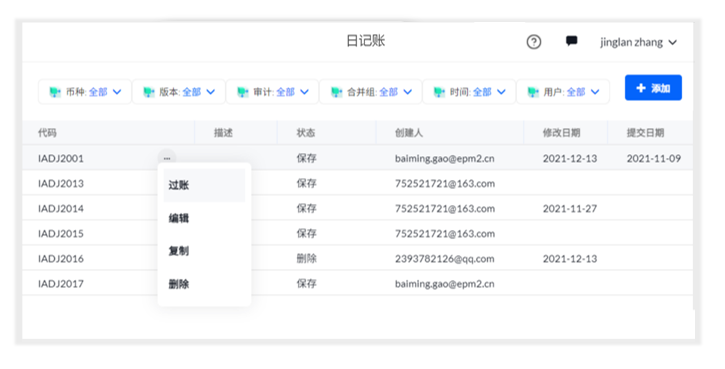Image resolution: width=725 pixels, height=369 pixels.
Task: Click the 币种 filter icon
Action: click(55, 92)
